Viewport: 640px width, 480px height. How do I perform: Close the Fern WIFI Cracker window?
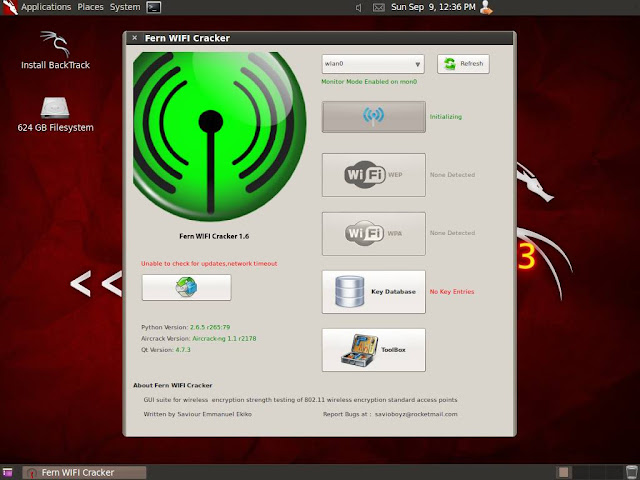[x=135, y=38]
